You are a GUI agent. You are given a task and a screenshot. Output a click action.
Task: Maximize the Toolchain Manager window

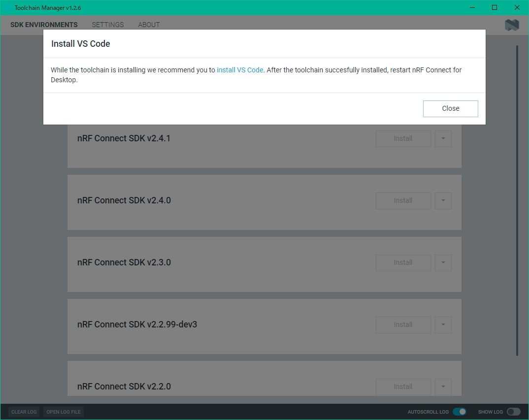point(495,7)
